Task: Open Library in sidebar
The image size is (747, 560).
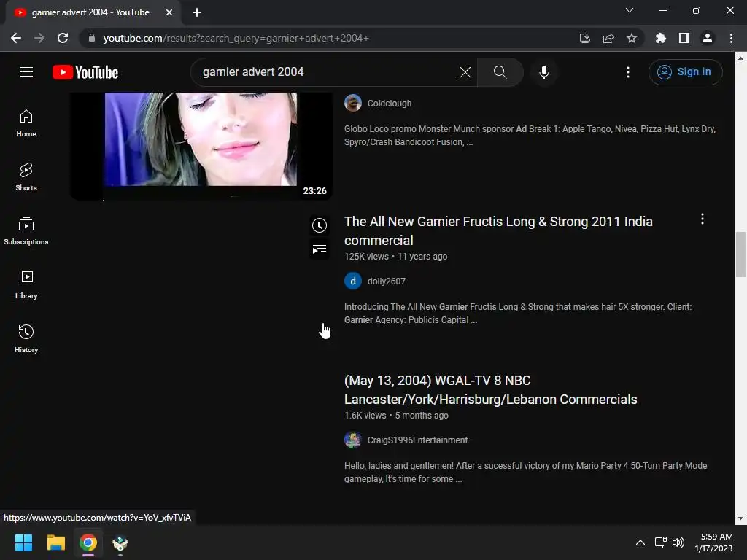Action: tap(26, 285)
